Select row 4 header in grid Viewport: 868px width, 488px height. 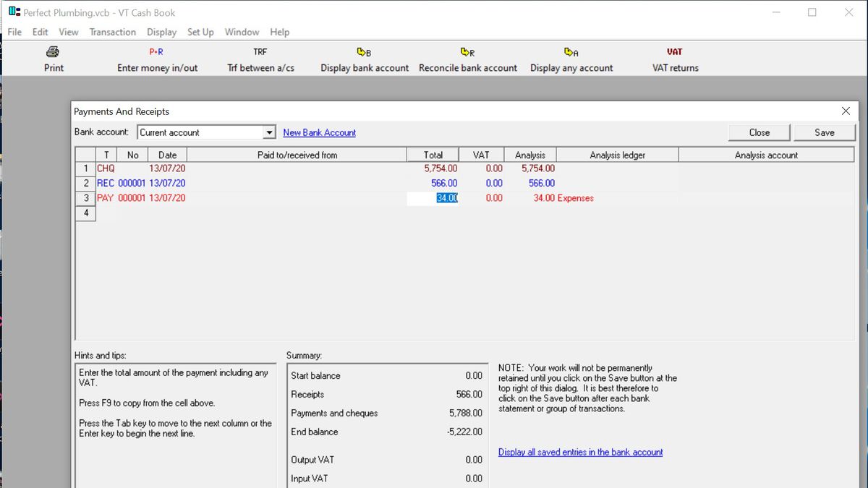[86, 213]
